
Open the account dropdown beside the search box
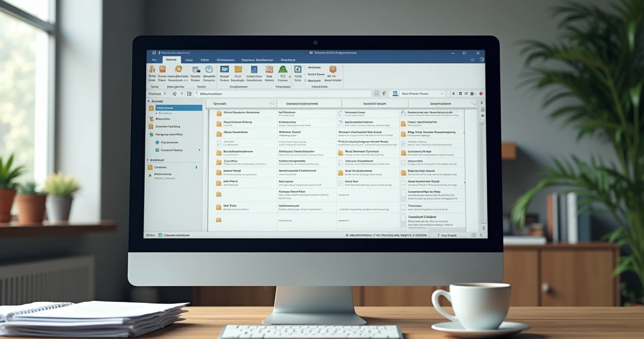(x=442, y=93)
